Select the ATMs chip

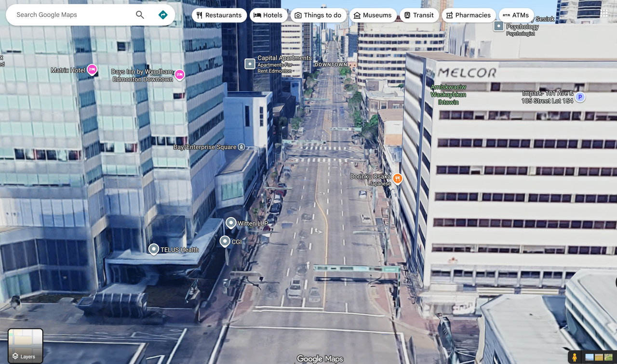pyautogui.click(x=516, y=15)
